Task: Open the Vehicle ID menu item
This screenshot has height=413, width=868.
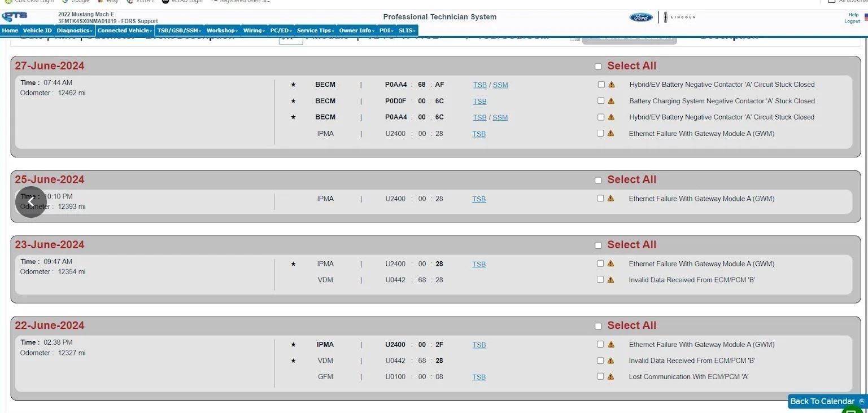Action: pyautogui.click(x=37, y=30)
